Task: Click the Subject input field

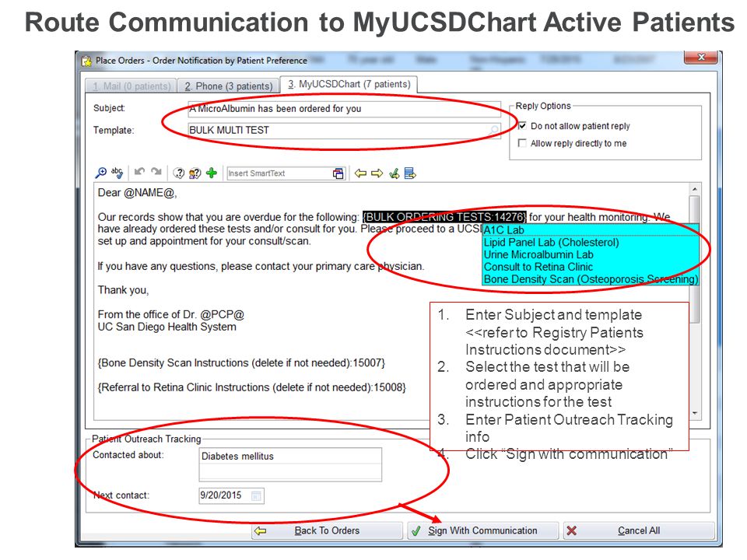Action: coord(344,109)
